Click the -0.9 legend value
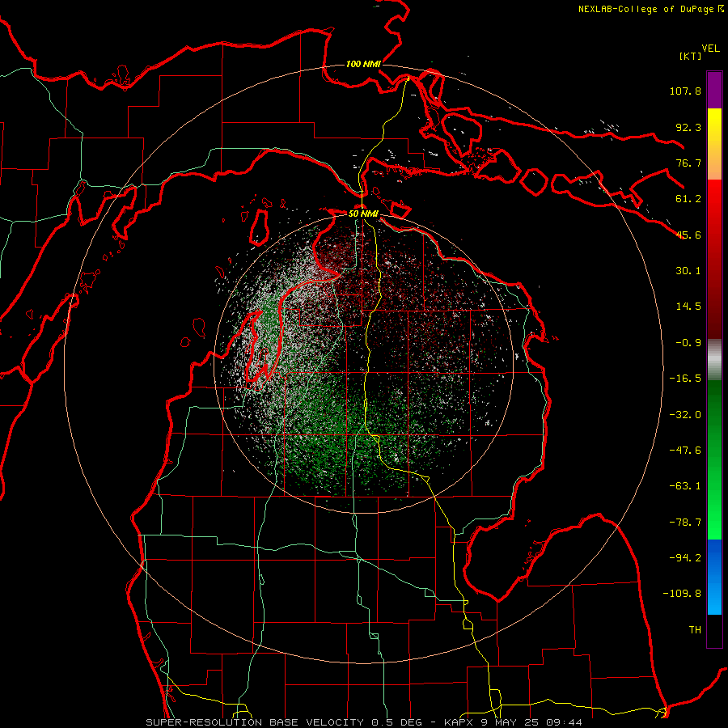 click(688, 343)
